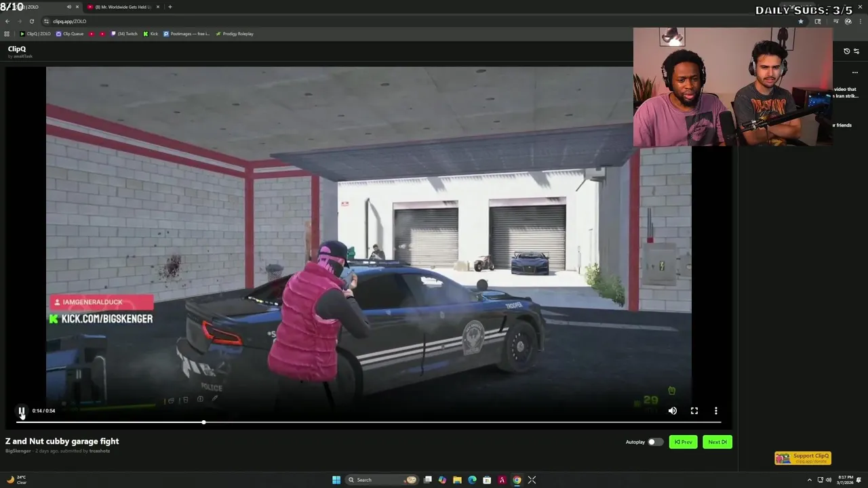Viewport: 868px width, 488px height.
Task: Open the Postimages bookmark
Action: click(186, 34)
